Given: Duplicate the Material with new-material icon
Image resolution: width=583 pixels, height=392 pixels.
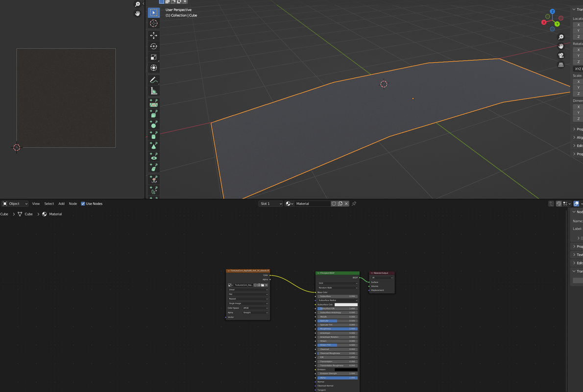Looking at the screenshot, I should pos(340,203).
